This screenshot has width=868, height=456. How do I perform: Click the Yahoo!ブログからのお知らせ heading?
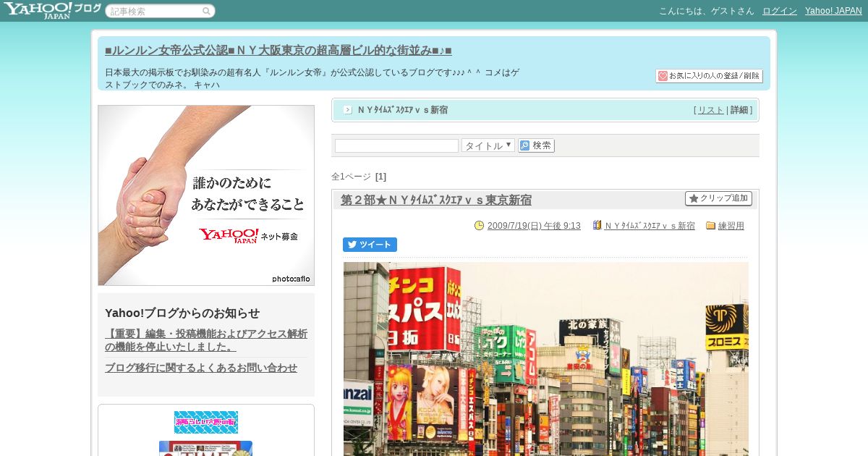tap(182, 313)
